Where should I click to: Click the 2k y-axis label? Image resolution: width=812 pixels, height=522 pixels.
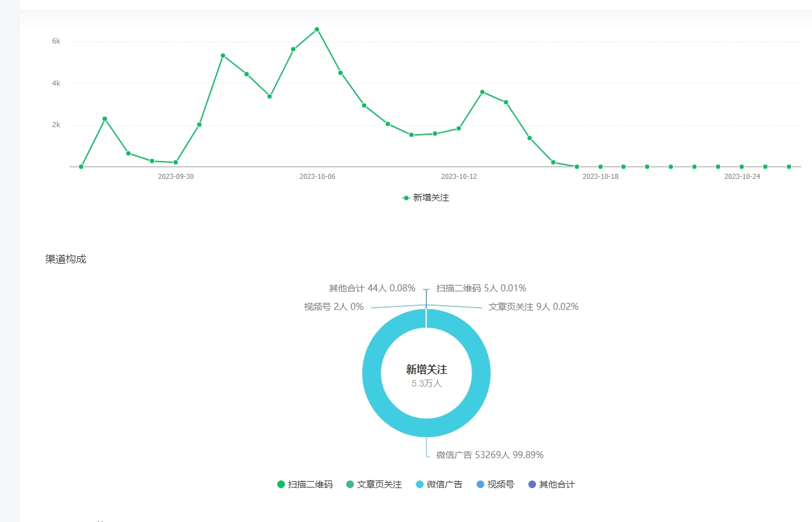tap(56, 125)
